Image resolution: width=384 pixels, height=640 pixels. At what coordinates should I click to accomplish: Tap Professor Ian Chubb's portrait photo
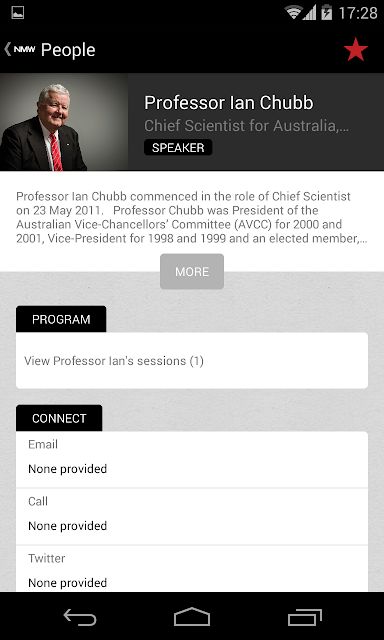(x=64, y=122)
